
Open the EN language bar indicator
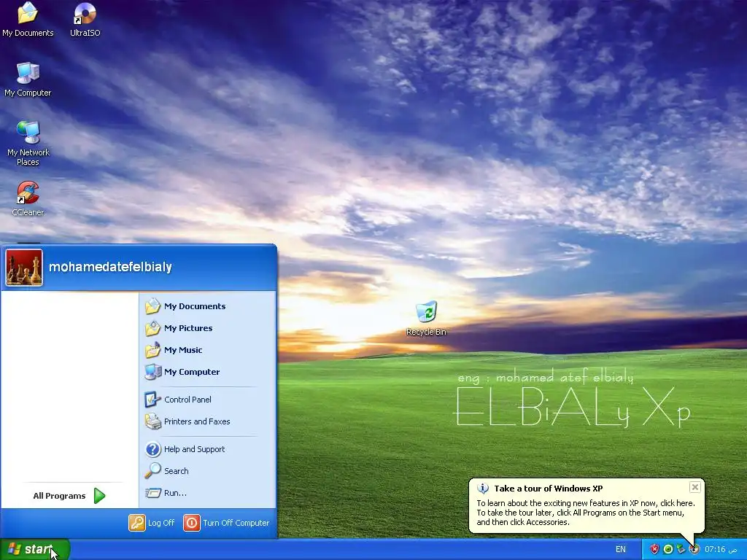click(621, 550)
